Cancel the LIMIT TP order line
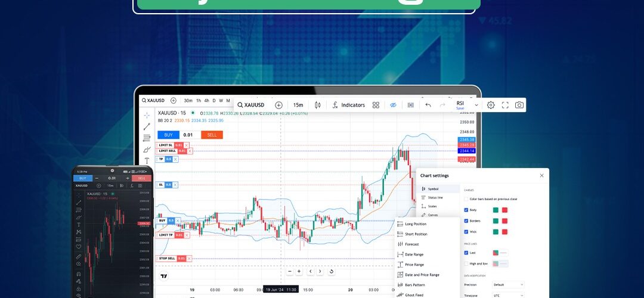The image size is (644, 298). [x=187, y=235]
